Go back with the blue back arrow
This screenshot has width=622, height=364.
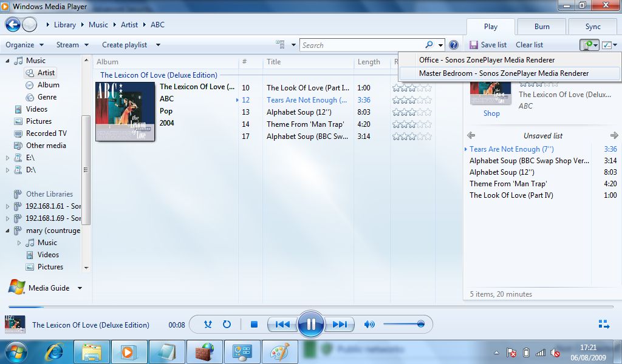12,24
